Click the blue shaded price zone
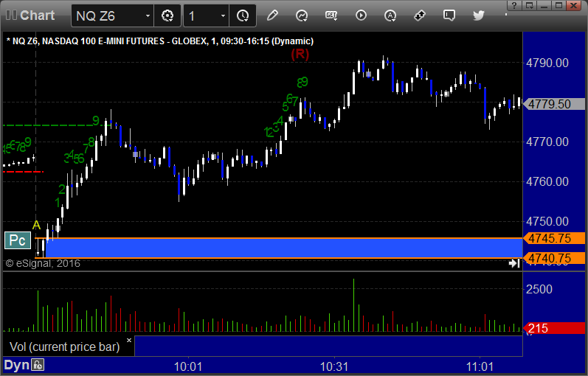 (x=284, y=248)
